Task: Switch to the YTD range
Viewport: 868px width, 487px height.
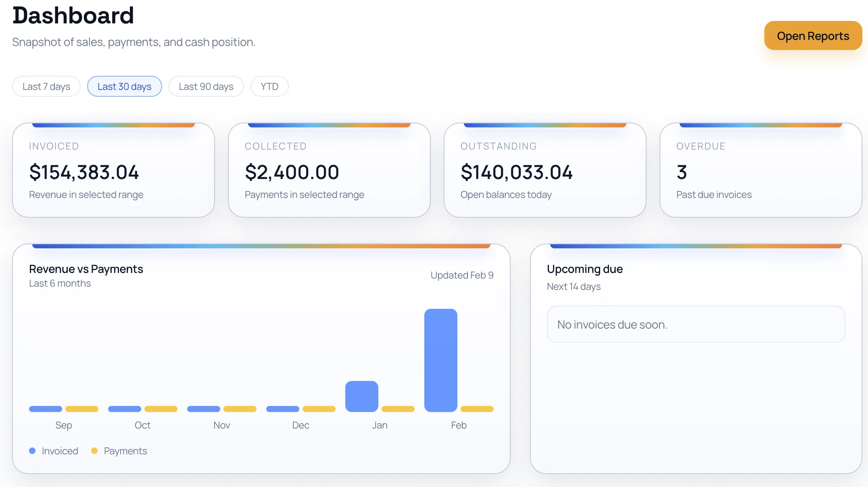Action: click(269, 86)
